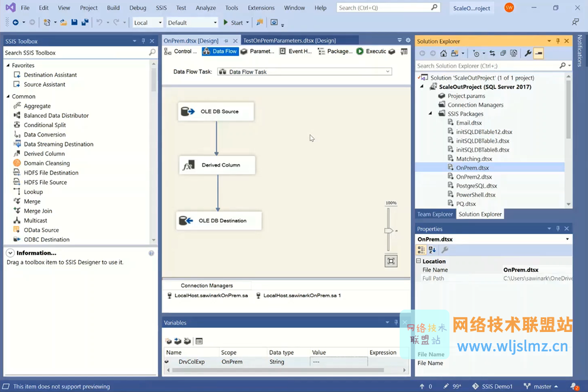Click the Save disk icon in toolbar

[x=74, y=22]
